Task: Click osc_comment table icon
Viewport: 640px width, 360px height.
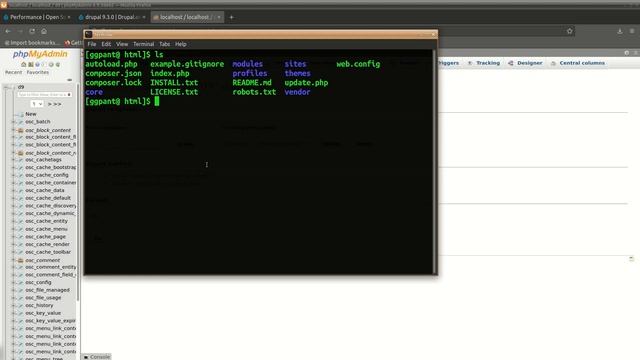Action: pos(20,260)
